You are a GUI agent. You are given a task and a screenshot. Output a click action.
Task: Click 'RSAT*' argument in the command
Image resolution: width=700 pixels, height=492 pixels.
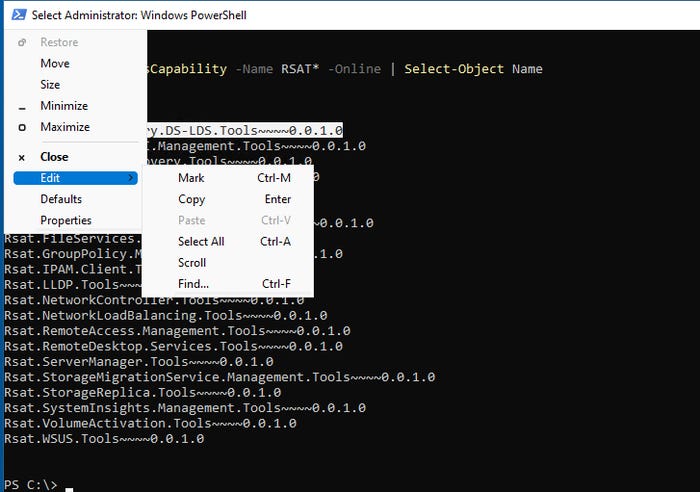[300, 69]
